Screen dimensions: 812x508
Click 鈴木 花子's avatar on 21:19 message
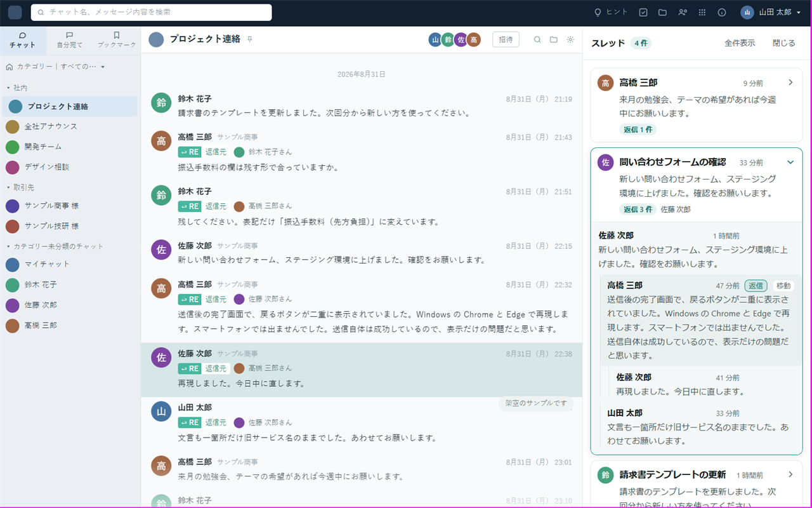click(161, 102)
